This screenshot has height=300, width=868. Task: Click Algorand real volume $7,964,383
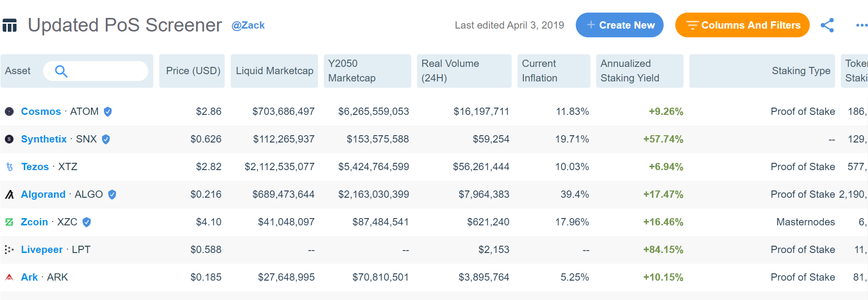pyautogui.click(x=484, y=194)
